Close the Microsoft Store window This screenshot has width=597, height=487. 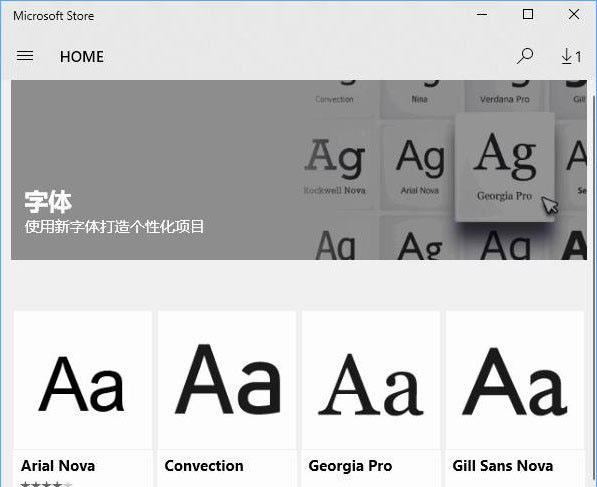tap(574, 14)
